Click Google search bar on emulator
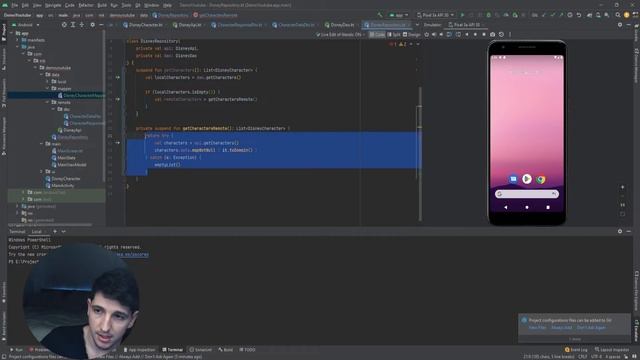The width and height of the screenshot is (640, 360). coord(527,194)
